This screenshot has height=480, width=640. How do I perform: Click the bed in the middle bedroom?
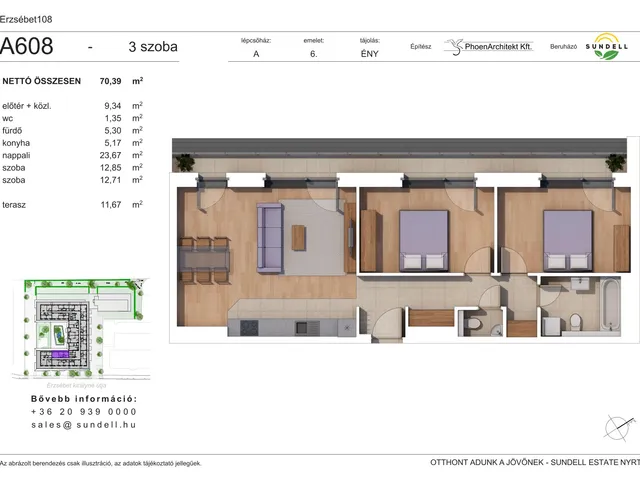pyautogui.click(x=424, y=240)
